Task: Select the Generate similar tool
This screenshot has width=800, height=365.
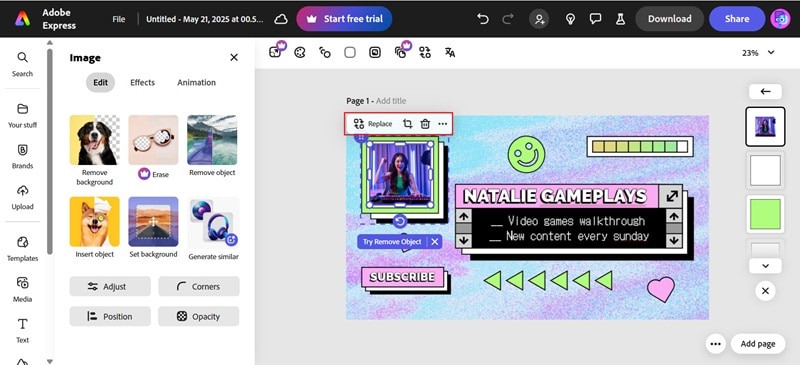Action: click(x=213, y=229)
